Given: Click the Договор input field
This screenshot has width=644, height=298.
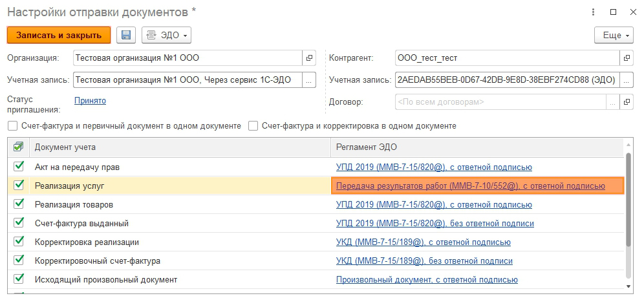Looking at the screenshot, I should [499, 102].
